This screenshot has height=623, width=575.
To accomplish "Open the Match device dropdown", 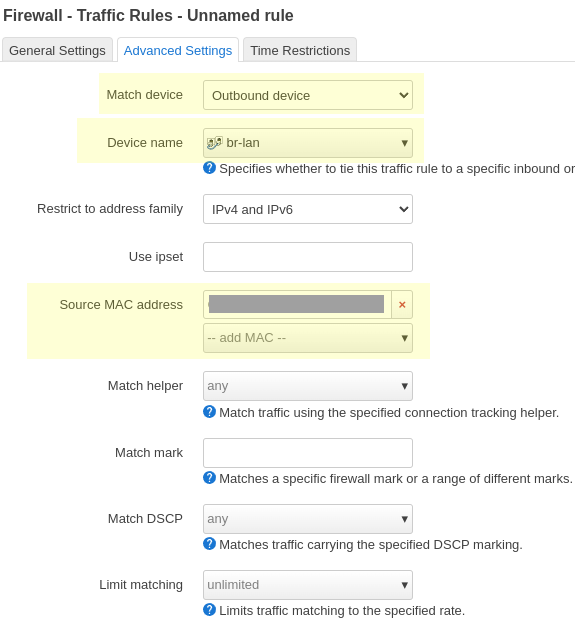I will click(308, 95).
